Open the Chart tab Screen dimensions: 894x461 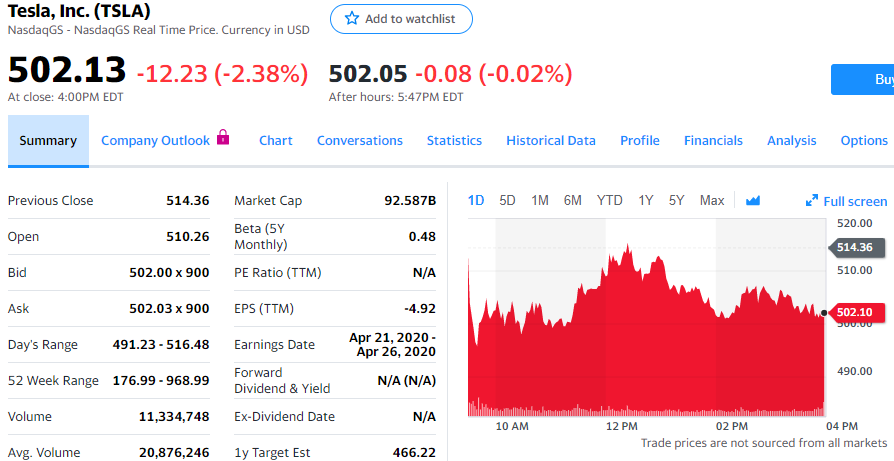[x=275, y=141]
